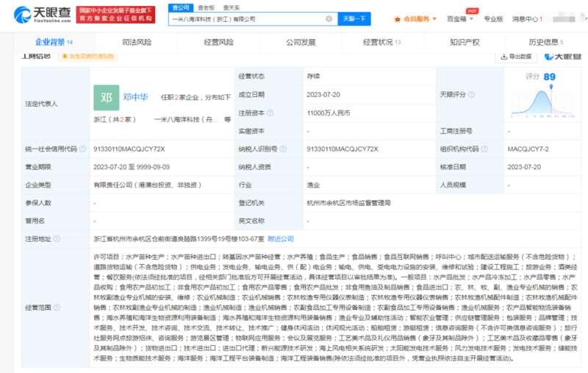The image size is (588, 373).
Task: Click the organization code MACQJCY7-2
Action: [x=528, y=149]
